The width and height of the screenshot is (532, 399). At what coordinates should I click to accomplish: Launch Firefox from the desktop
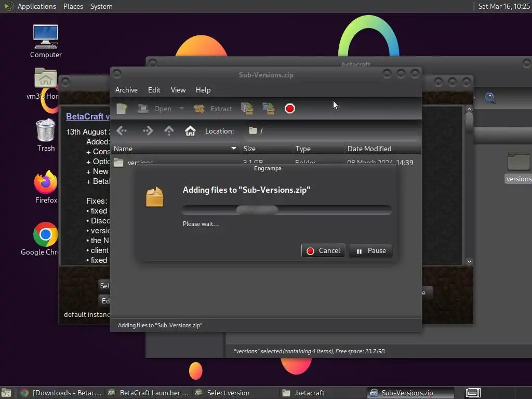click(46, 187)
